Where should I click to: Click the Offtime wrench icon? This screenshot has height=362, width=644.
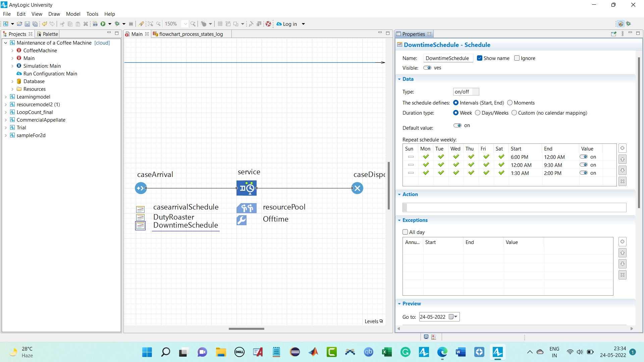(241, 220)
